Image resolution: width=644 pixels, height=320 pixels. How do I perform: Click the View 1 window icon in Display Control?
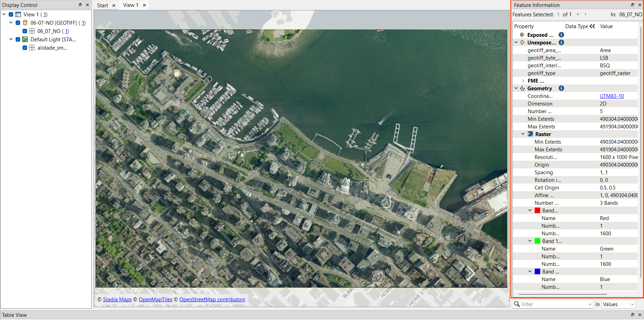pyautogui.click(x=18, y=14)
